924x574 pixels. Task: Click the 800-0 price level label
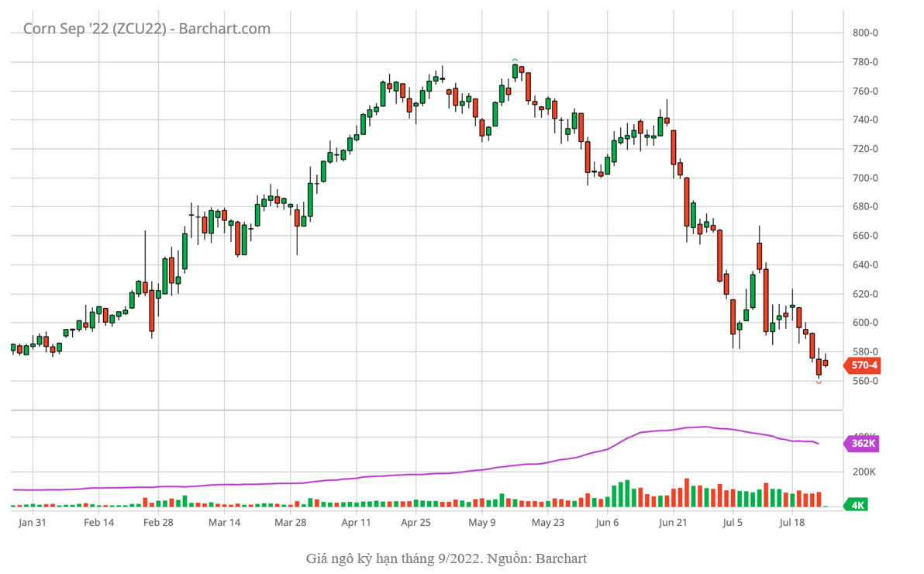864,33
